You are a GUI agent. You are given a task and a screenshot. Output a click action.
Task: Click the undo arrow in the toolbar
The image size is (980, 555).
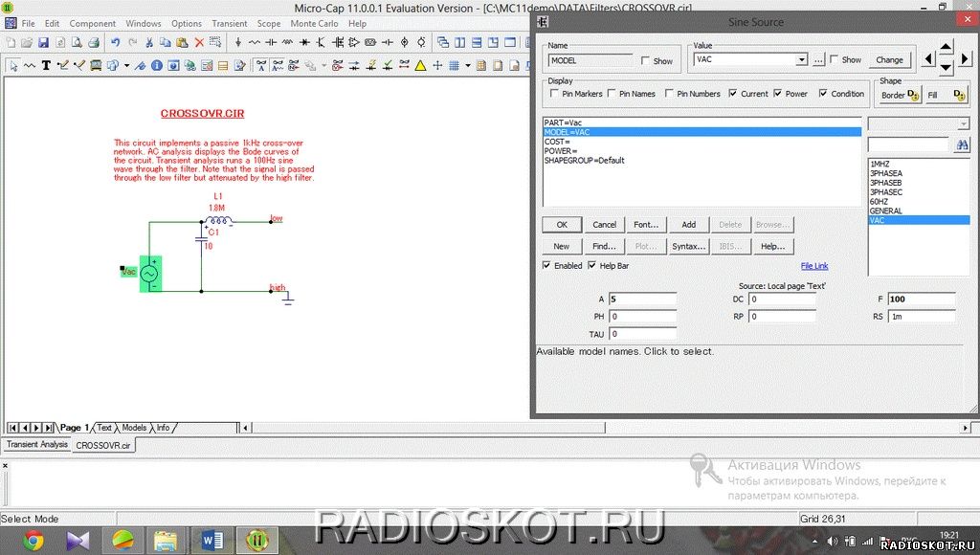(115, 42)
